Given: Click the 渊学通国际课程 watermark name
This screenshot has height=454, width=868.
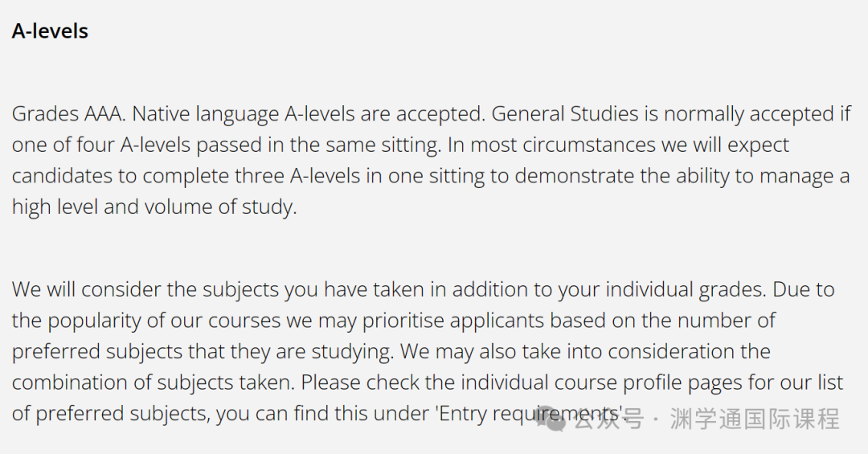Looking at the screenshot, I should click(755, 419).
